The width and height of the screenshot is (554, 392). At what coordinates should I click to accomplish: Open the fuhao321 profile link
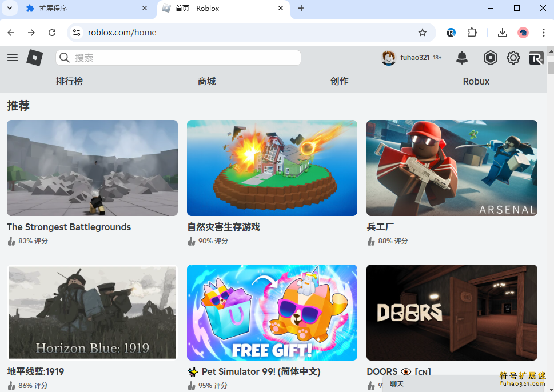tap(415, 58)
